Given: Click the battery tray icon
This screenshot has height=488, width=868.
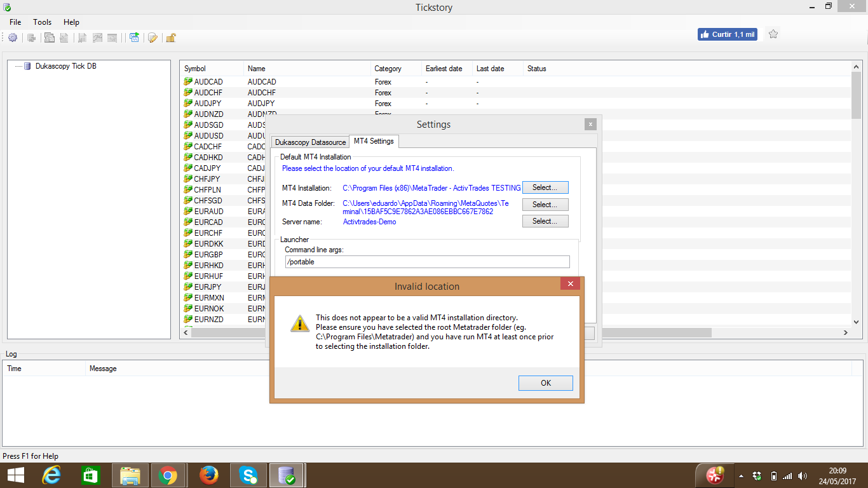Looking at the screenshot, I should pyautogui.click(x=773, y=476).
